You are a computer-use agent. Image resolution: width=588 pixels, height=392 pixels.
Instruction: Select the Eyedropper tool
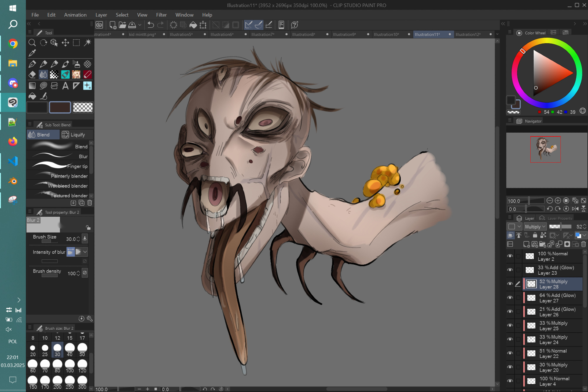(x=32, y=53)
